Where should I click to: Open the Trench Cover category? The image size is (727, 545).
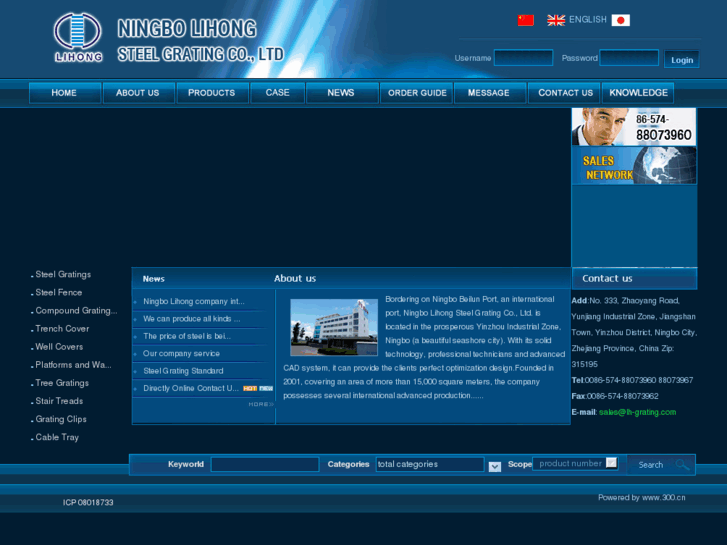(x=62, y=329)
